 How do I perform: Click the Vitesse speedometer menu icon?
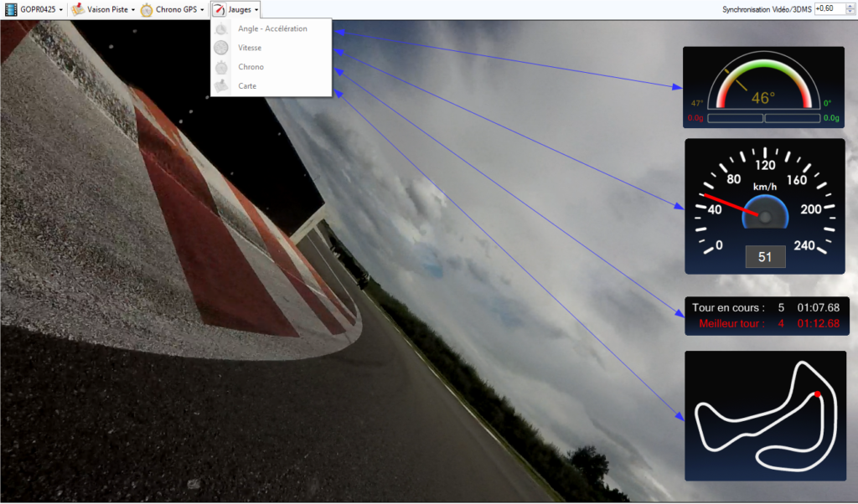221,48
